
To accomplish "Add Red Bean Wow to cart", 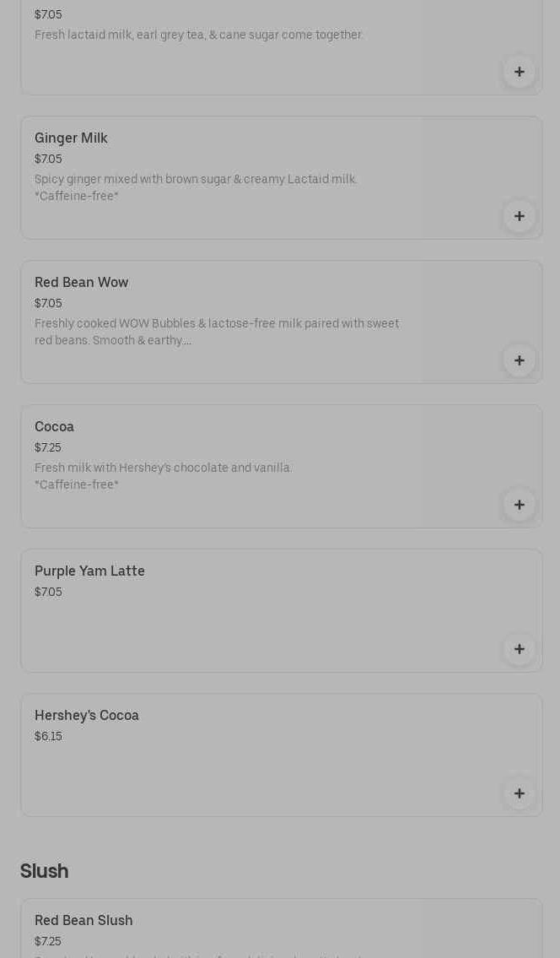I will (519, 360).
